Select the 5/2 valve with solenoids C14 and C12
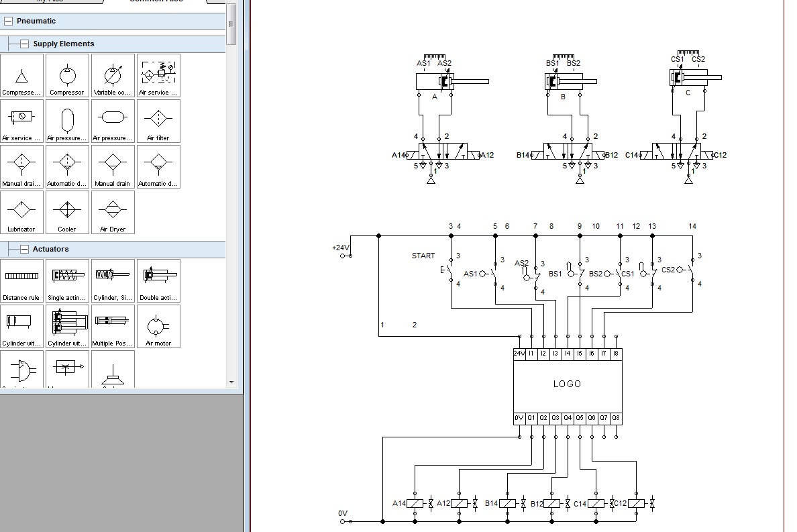This screenshot has height=532, width=797. (x=676, y=152)
